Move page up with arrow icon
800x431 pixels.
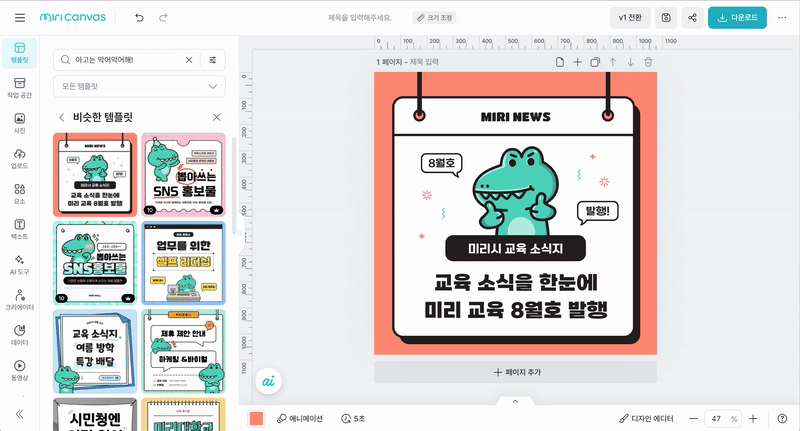pos(613,62)
